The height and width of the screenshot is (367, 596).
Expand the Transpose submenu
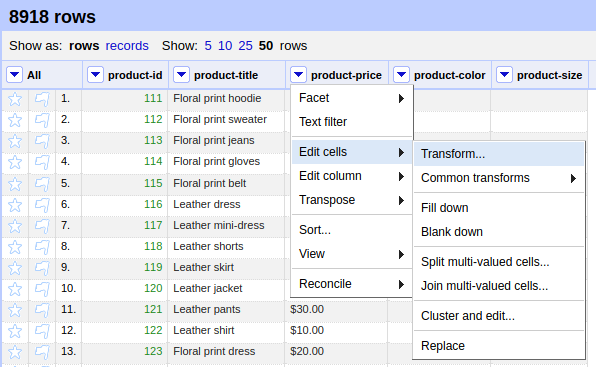point(352,200)
